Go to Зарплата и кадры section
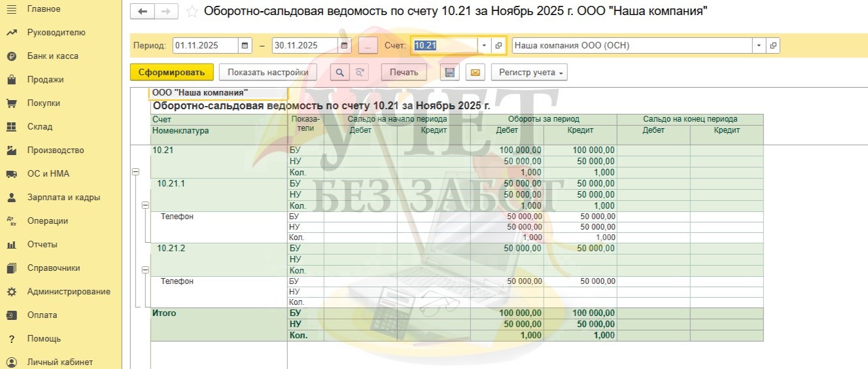Image resolution: width=868 pixels, height=369 pixels. tap(63, 198)
